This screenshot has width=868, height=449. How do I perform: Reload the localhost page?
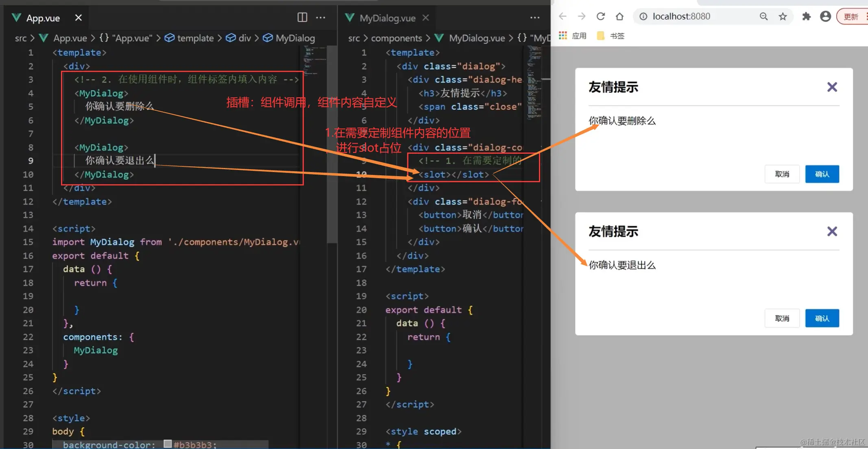click(x=600, y=16)
